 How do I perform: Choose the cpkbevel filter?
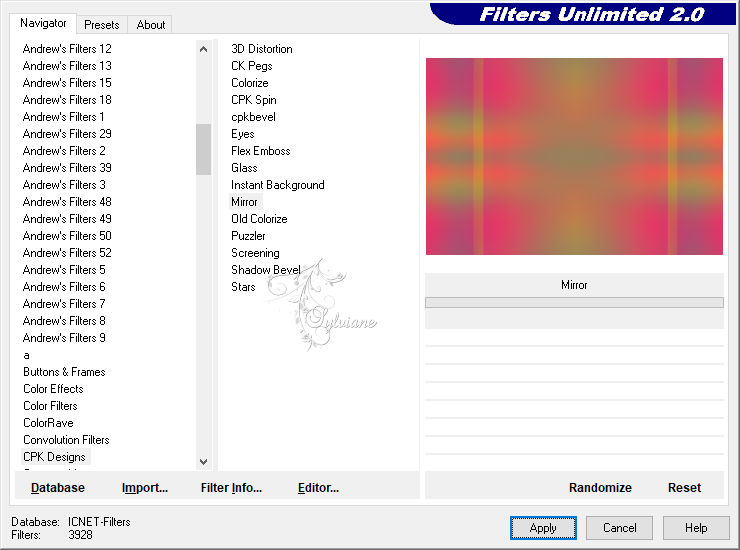253,117
